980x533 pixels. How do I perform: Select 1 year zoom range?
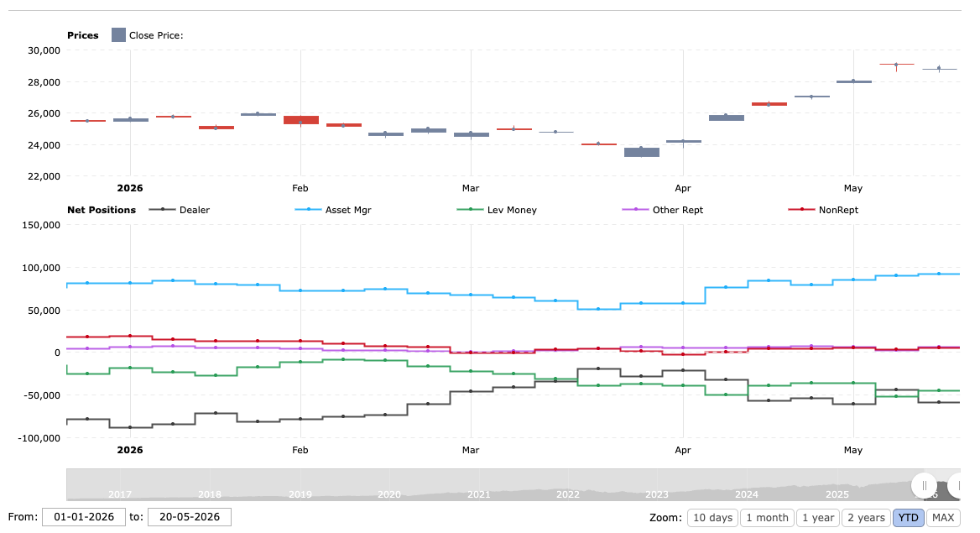pyautogui.click(x=818, y=517)
